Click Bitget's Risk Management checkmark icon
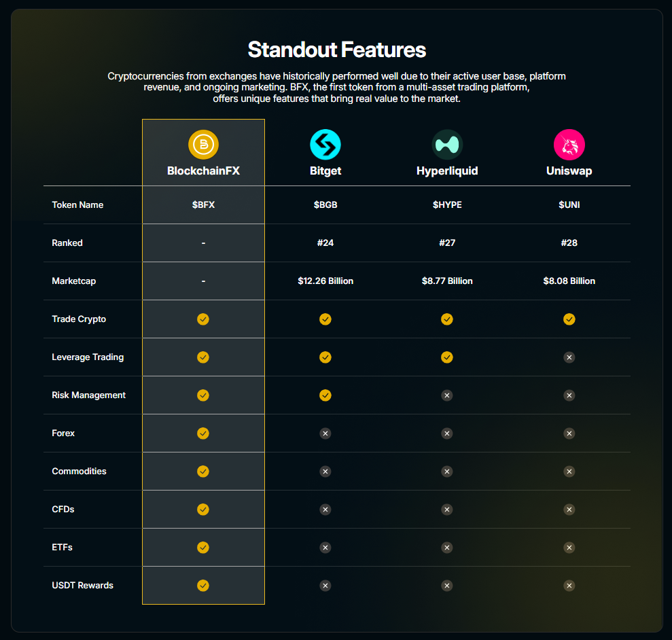 [325, 395]
